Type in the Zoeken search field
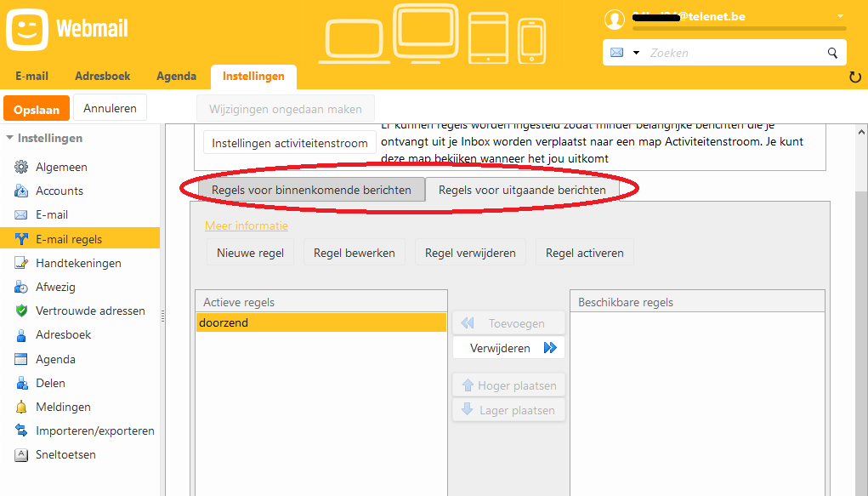This screenshot has height=496, width=868. tap(731, 53)
